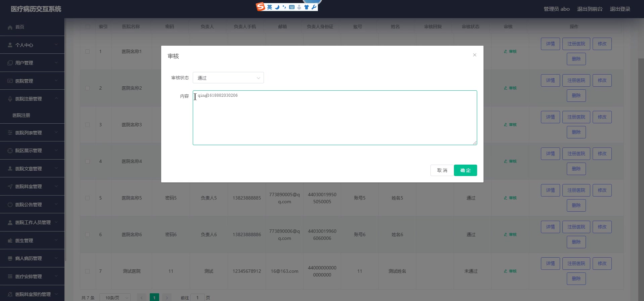644x301 pixels.
Task: Click 退出到前台 in the header
Action: pyautogui.click(x=590, y=9)
